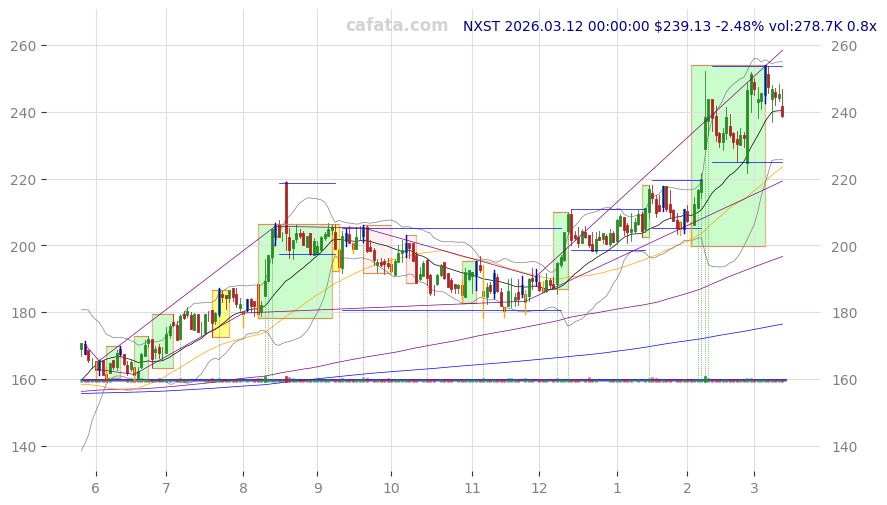Click the green highlighted box between months 8 and 9
The image size is (887, 505).
coord(295,271)
